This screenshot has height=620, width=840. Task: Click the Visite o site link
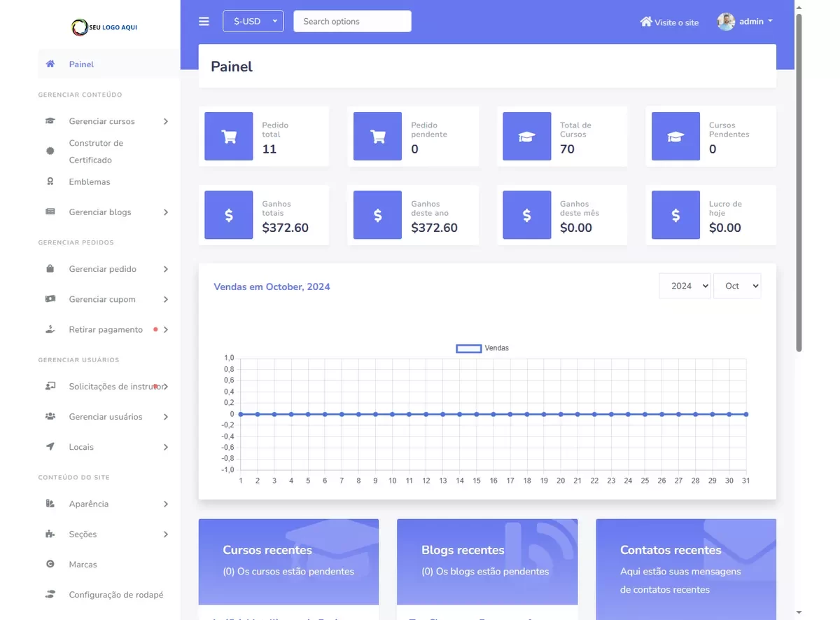676,22
